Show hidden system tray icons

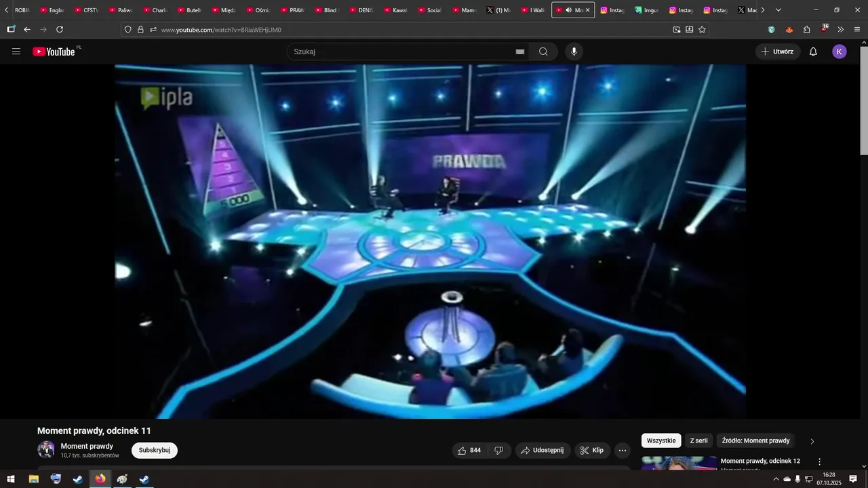coord(776,479)
